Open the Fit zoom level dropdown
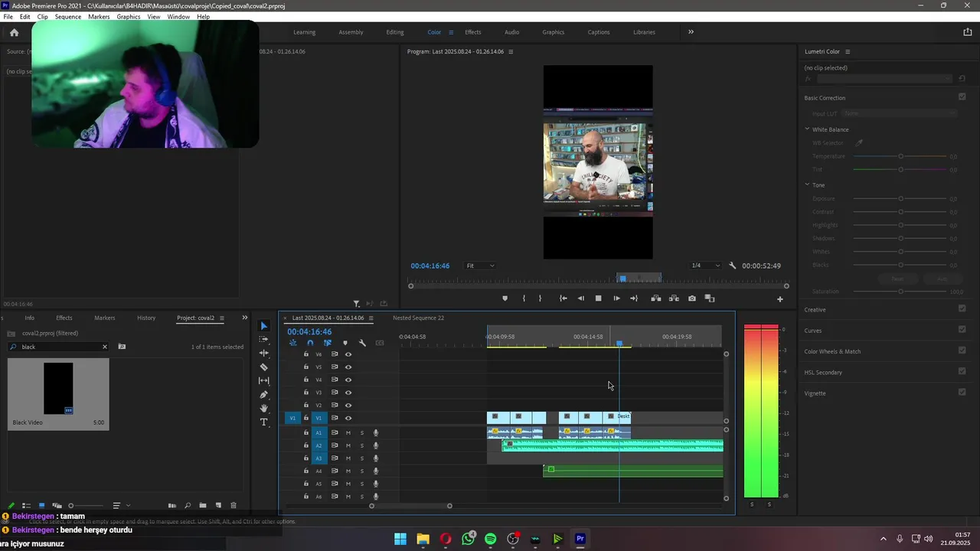 tap(480, 266)
